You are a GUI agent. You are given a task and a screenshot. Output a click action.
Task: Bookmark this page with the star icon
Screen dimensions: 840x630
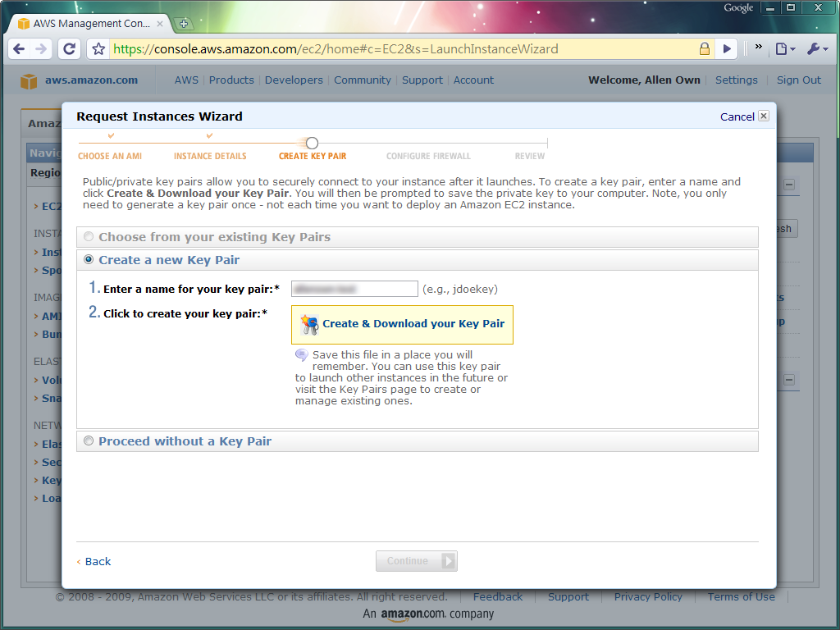click(x=98, y=49)
